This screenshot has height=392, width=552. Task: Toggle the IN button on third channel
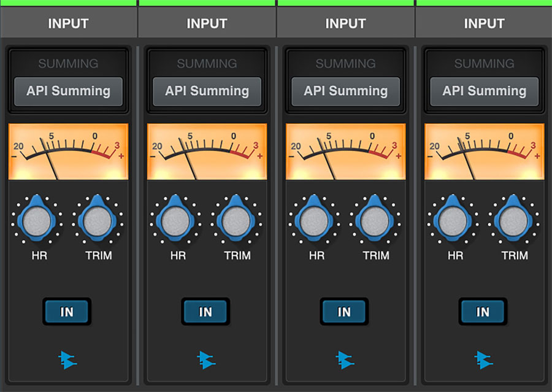[x=344, y=312]
